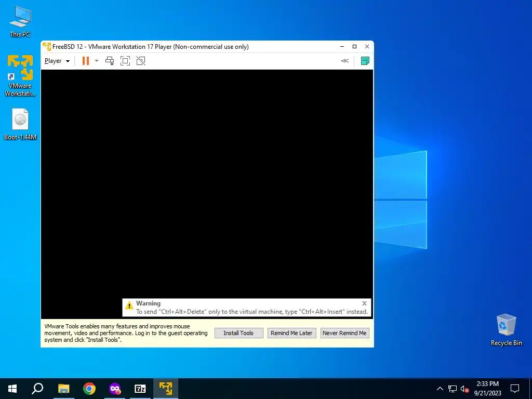Open the network status tray icon

[453, 389]
